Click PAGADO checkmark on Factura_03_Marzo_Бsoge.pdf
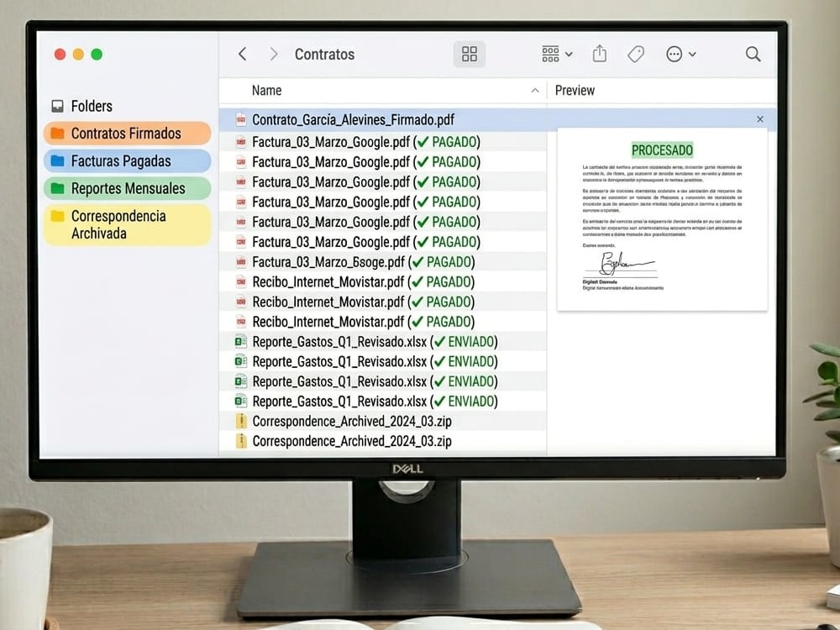 [x=417, y=262]
